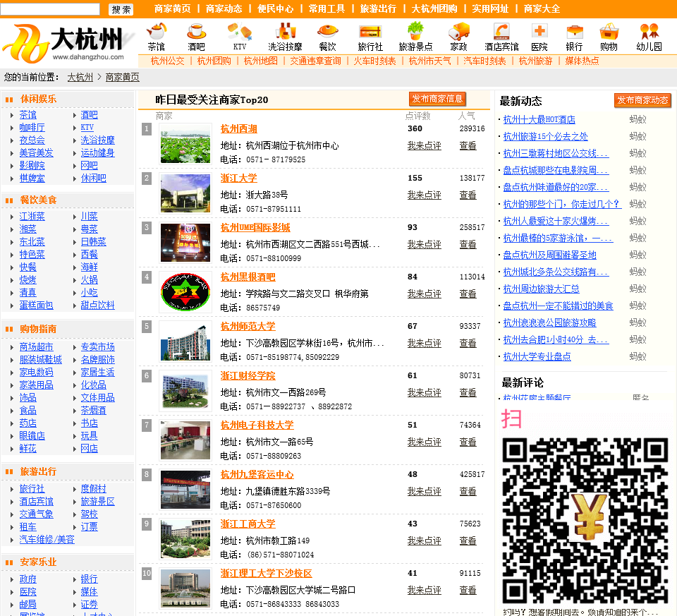Open the 杭州西湖 merchant thumbnail image
Image resolution: width=677 pixels, height=616 pixels.
(x=185, y=143)
